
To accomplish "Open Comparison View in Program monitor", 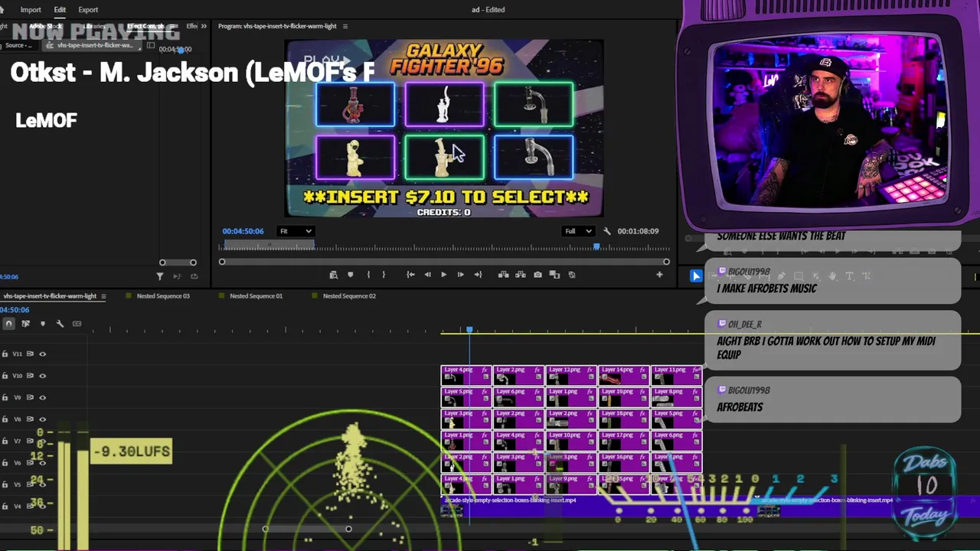I will [x=554, y=275].
